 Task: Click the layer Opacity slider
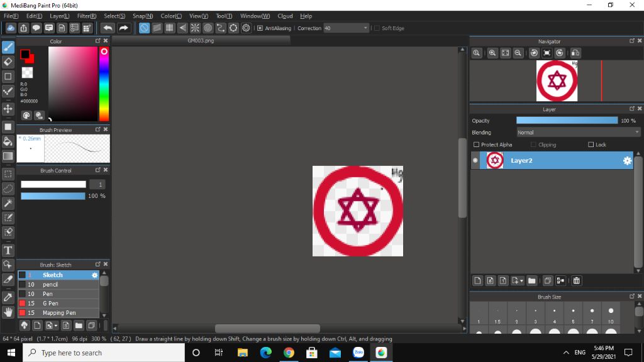pos(567,120)
